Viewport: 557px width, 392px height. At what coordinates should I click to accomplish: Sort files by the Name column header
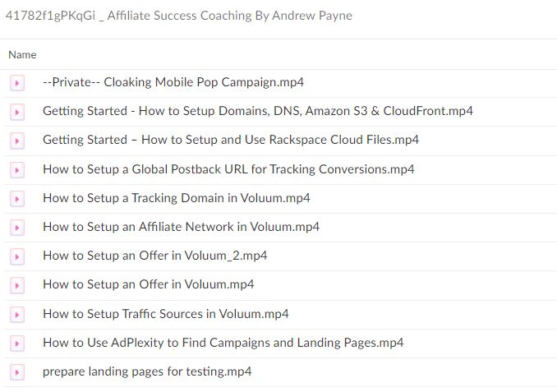[x=22, y=54]
